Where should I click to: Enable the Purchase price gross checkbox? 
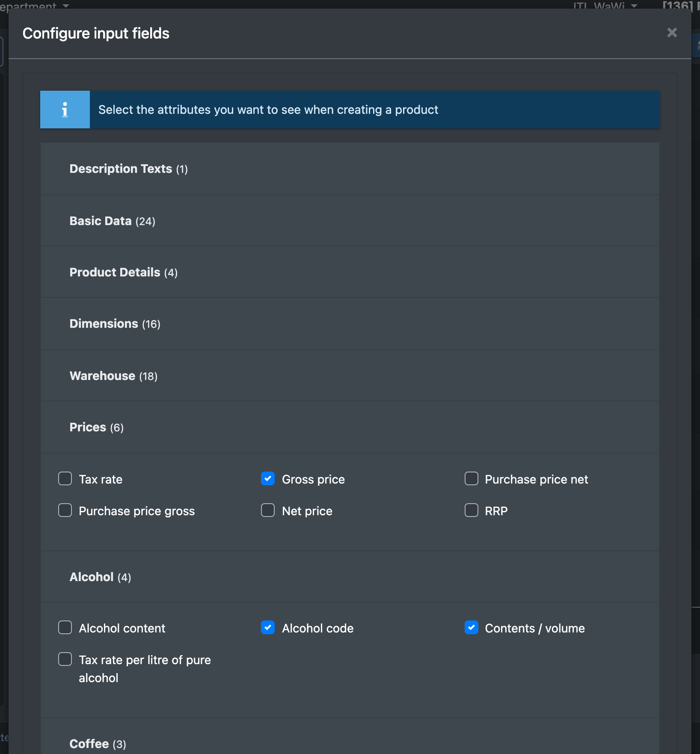(x=65, y=510)
